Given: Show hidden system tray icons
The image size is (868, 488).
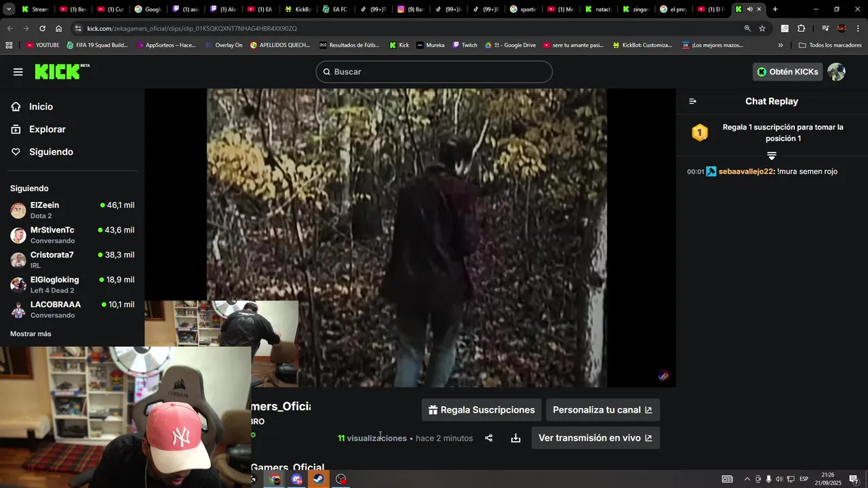Looking at the screenshot, I should click(x=747, y=479).
